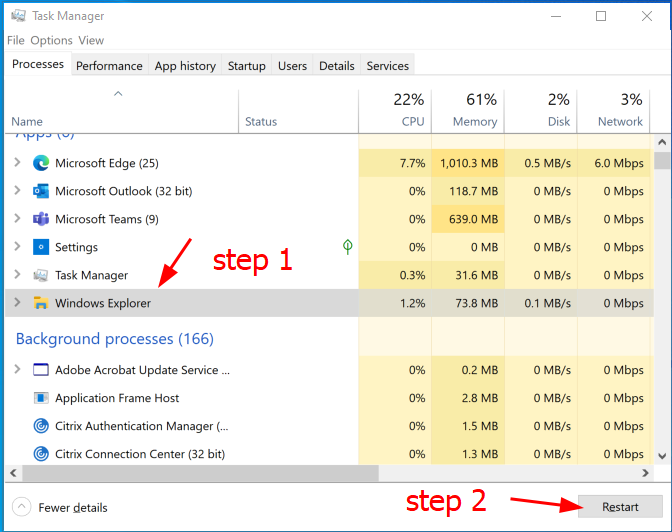Expand the Adobe Acrobat Update Service row

[x=17, y=369]
